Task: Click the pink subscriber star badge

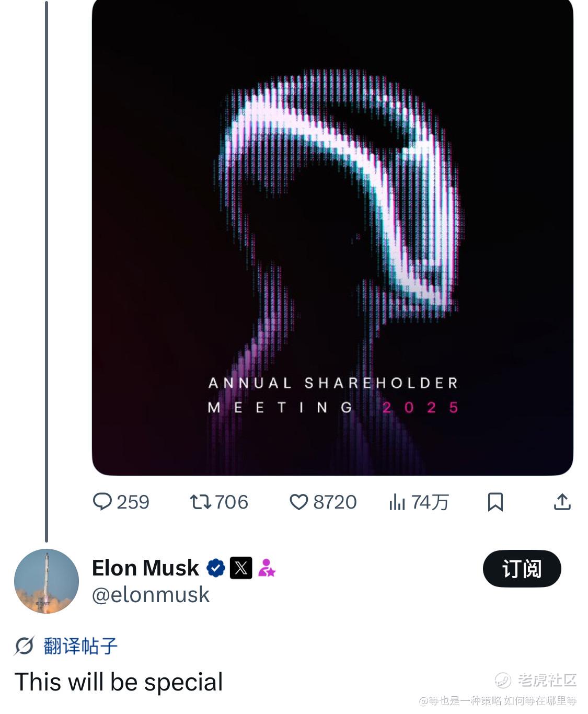Action: 267,568
